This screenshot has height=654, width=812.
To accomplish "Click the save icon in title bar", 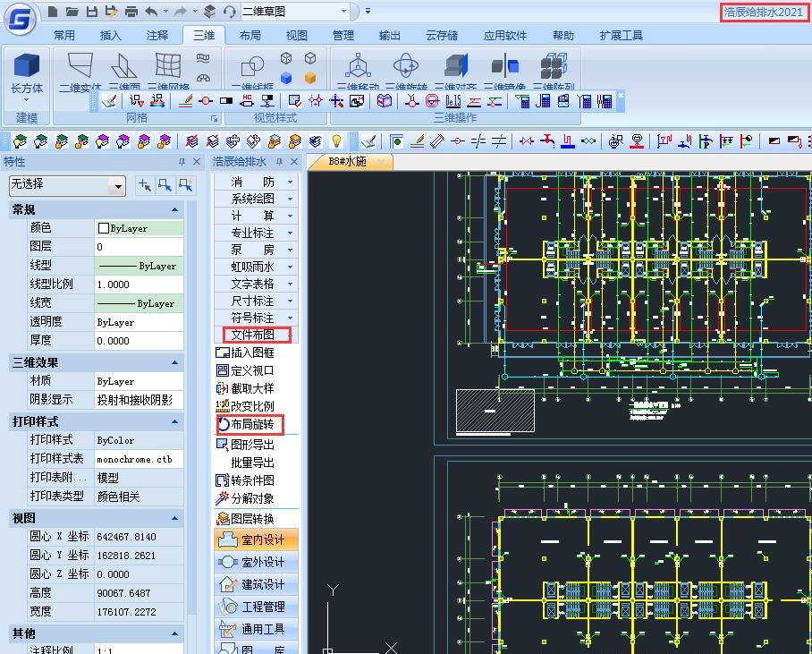I will (92, 12).
